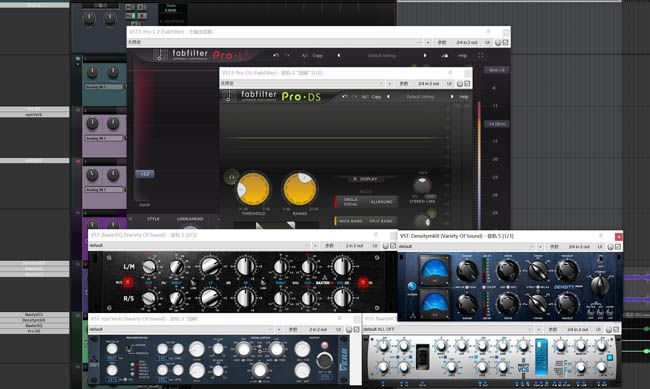Click the Density mkIII power button
This screenshot has width=650, height=389.
(x=412, y=286)
